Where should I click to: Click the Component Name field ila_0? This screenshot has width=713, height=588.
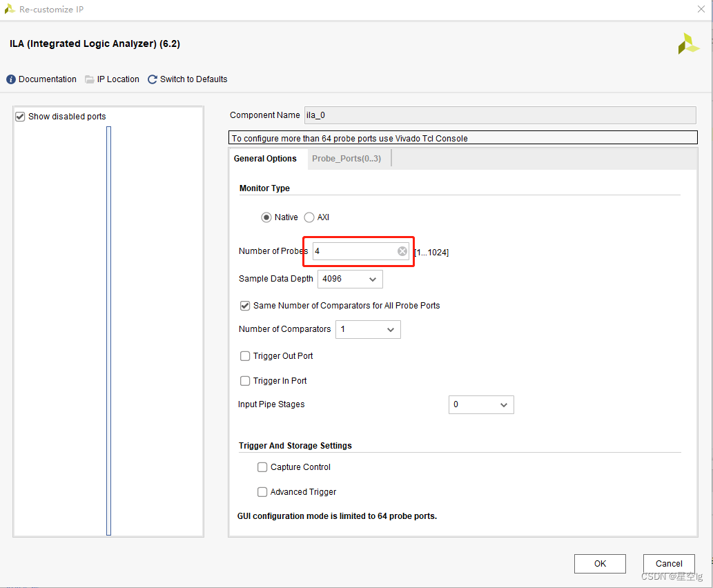click(x=500, y=115)
